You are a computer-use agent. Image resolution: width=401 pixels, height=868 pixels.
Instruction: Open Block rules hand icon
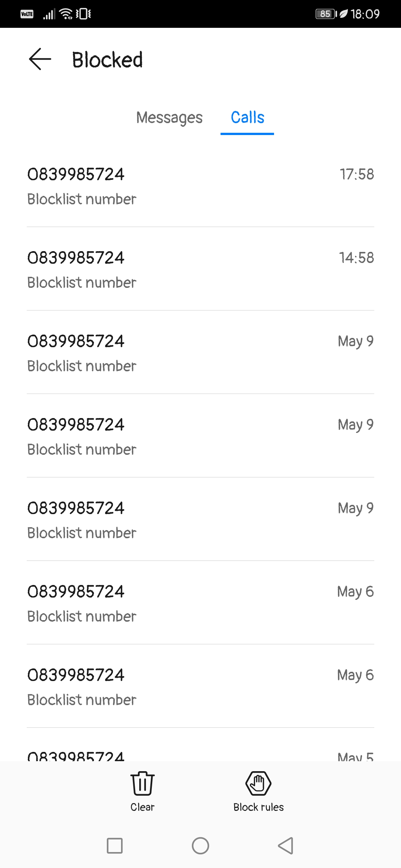pyautogui.click(x=258, y=783)
